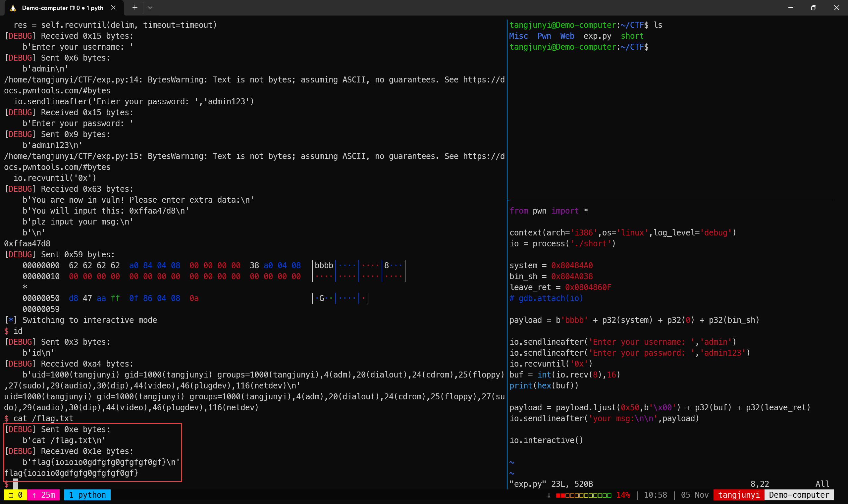Image resolution: width=848 pixels, height=504 pixels.
Task: Click the hexdump row 00000050
Action: (195, 298)
